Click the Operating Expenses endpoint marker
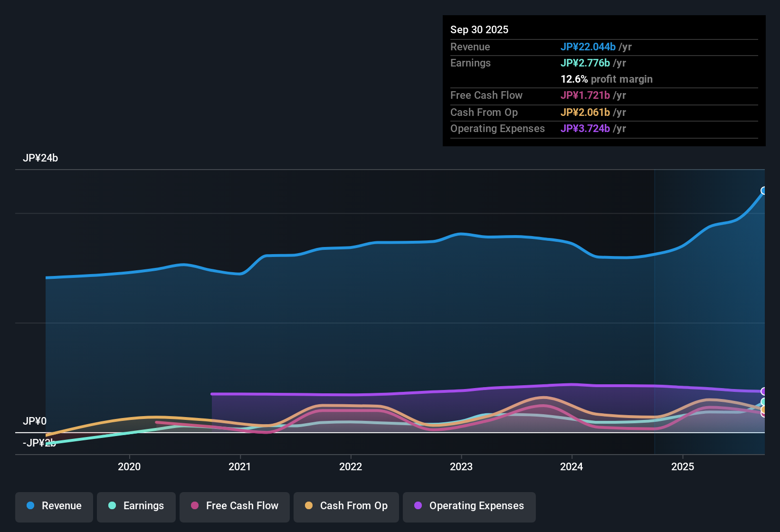Image resolution: width=780 pixels, height=532 pixels. (764, 391)
